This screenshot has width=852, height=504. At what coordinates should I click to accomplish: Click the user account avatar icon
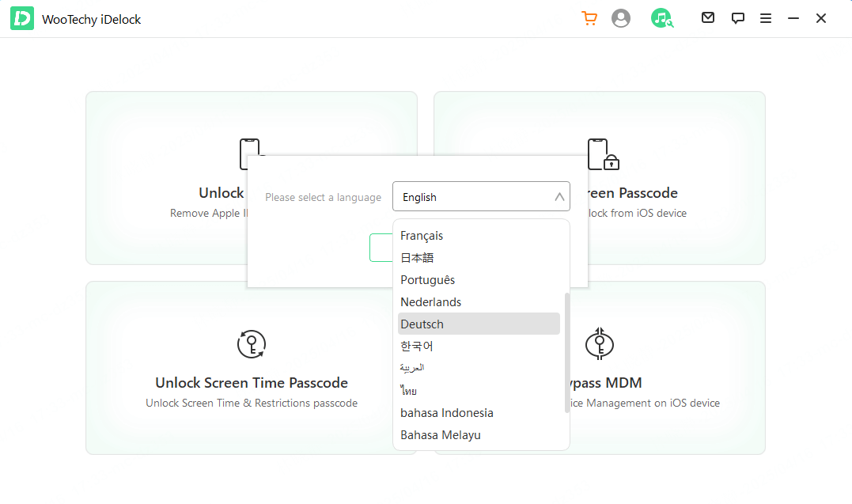point(621,18)
